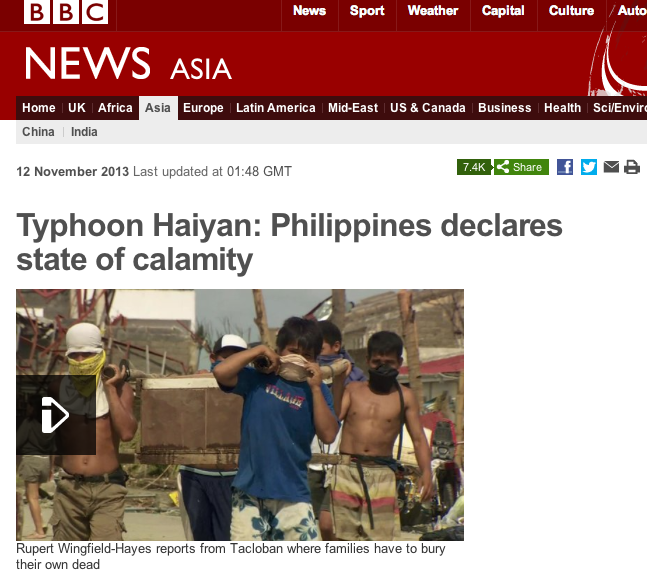
Task: Go to Capital in top bar
Action: click(x=503, y=11)
